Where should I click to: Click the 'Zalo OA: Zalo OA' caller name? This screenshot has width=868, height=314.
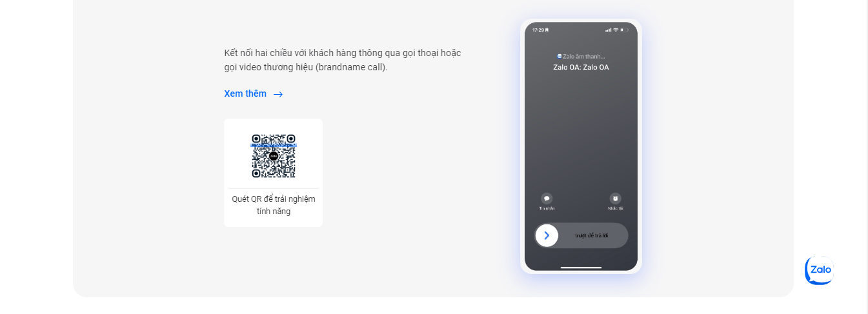point(581,67)
